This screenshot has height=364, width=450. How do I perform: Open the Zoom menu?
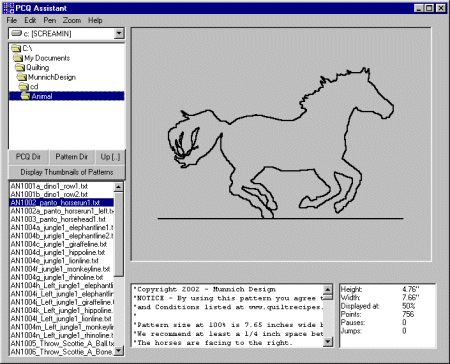click(x=72, y=20)
